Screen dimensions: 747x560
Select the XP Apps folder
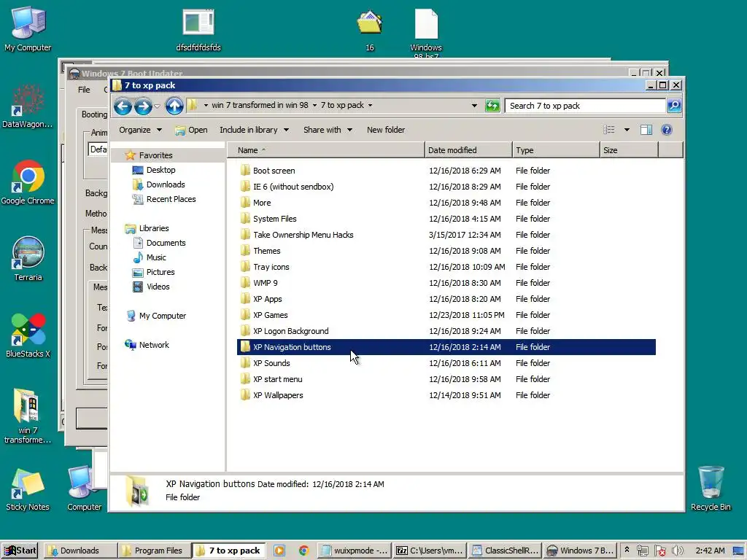(267, 299)
